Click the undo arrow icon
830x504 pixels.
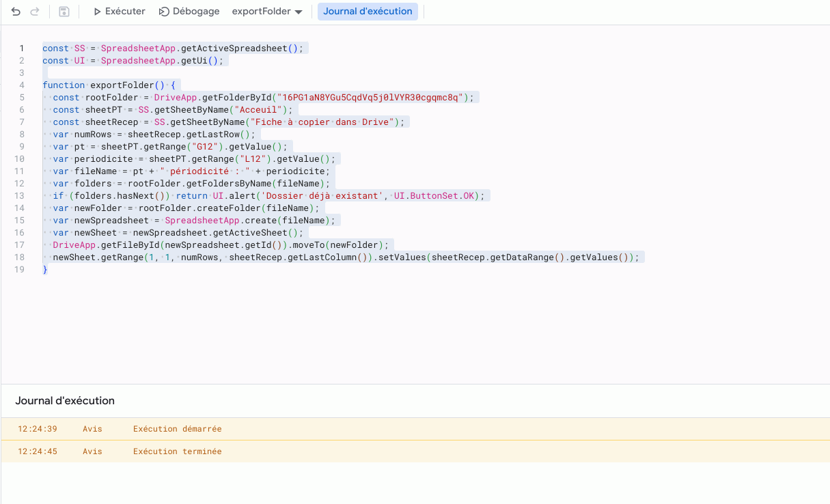coord(16,12)
